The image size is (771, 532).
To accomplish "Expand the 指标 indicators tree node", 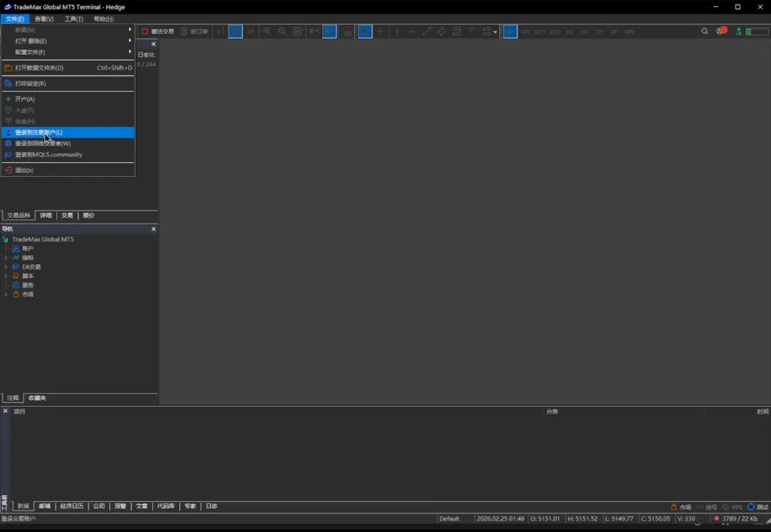I will [x=6, y=258].
